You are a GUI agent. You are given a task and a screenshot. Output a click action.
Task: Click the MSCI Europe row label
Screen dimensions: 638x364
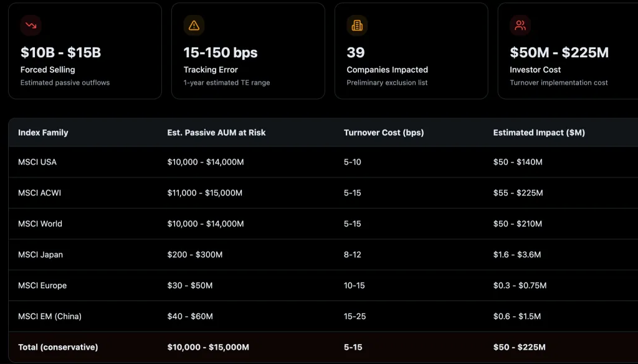pyautogui.click(x=42, y=286)
